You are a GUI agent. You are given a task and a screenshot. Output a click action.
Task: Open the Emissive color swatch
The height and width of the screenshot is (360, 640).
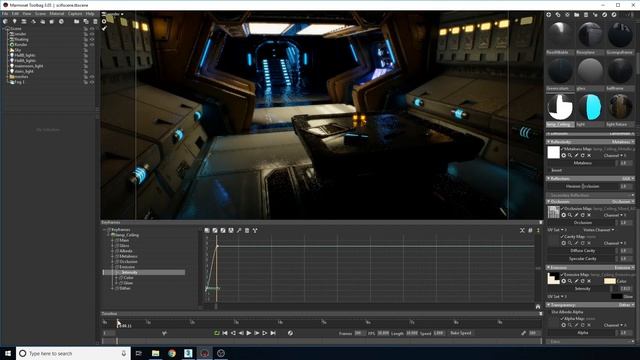tap(609, 281)
